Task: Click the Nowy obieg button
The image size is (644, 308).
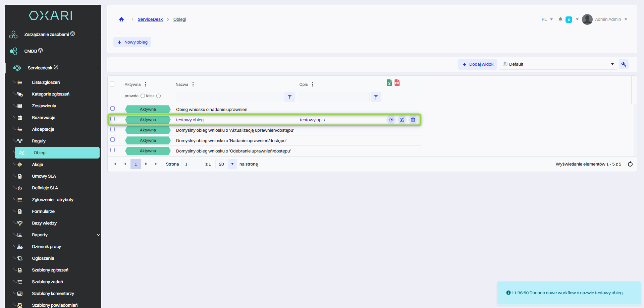Action: coord(132,42)
